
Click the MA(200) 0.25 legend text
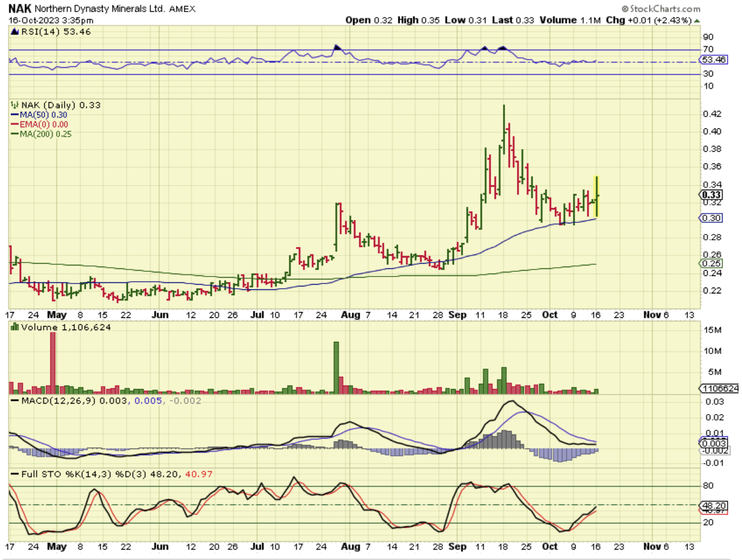coord(45,134)
